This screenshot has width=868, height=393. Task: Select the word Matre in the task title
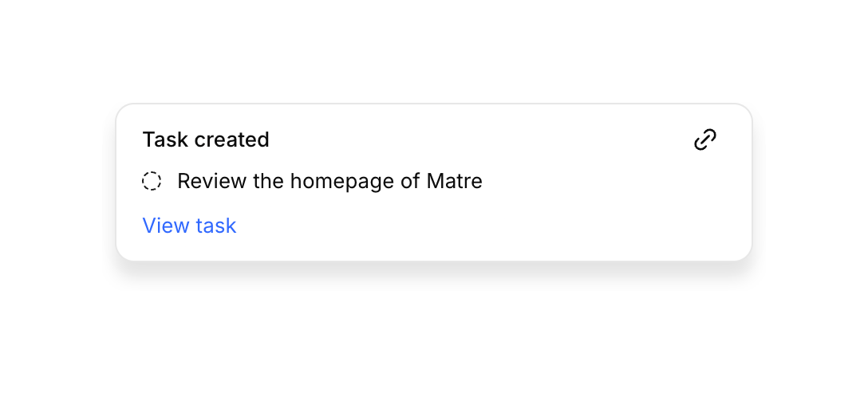click(454, 182)
